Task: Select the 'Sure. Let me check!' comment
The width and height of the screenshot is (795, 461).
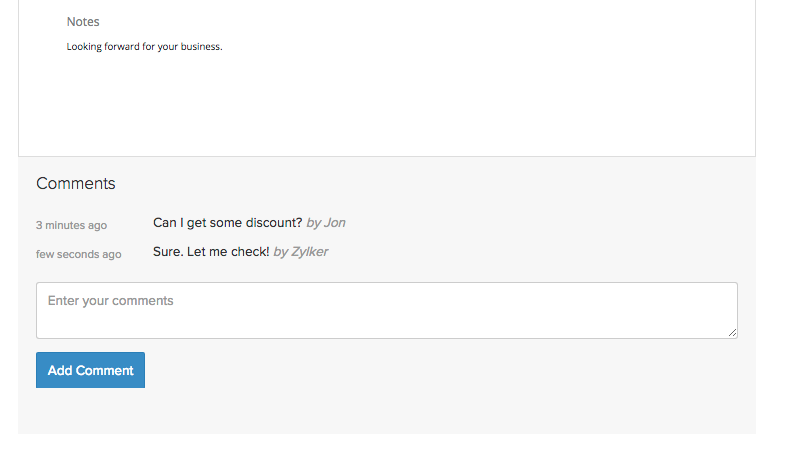Action: click(211, 252)
